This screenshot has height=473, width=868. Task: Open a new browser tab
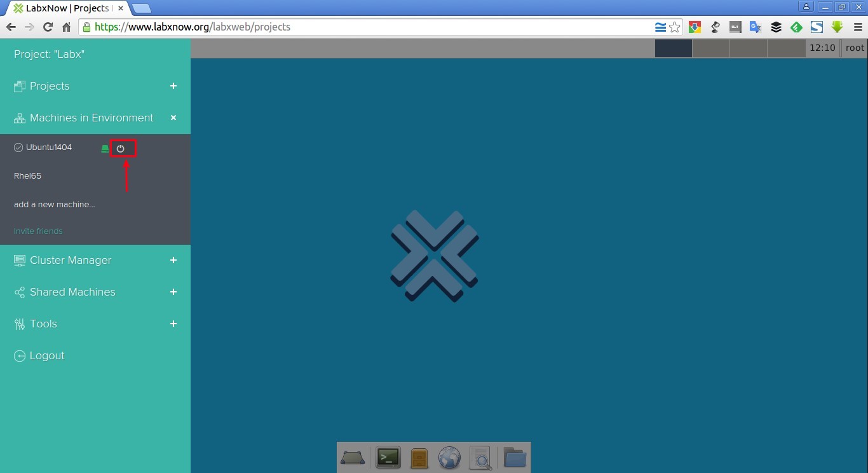(x=141, y=8)
